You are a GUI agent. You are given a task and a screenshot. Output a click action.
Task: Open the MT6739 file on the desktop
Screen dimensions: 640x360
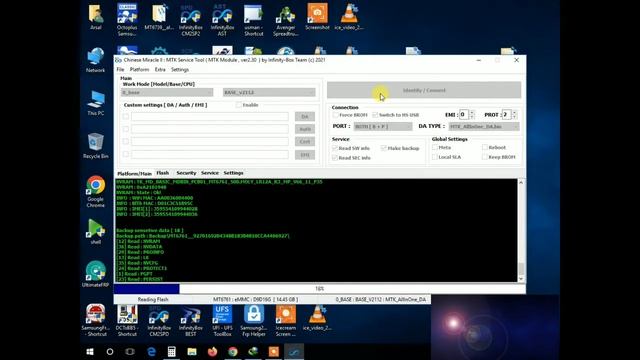click(159, 17)
